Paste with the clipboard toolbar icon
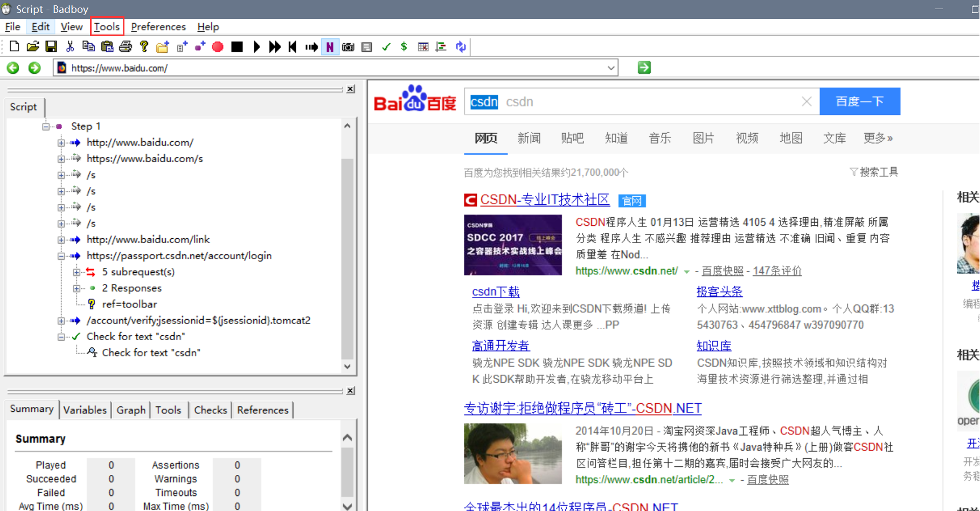980x511 pixels. click(x=107, y=47)
